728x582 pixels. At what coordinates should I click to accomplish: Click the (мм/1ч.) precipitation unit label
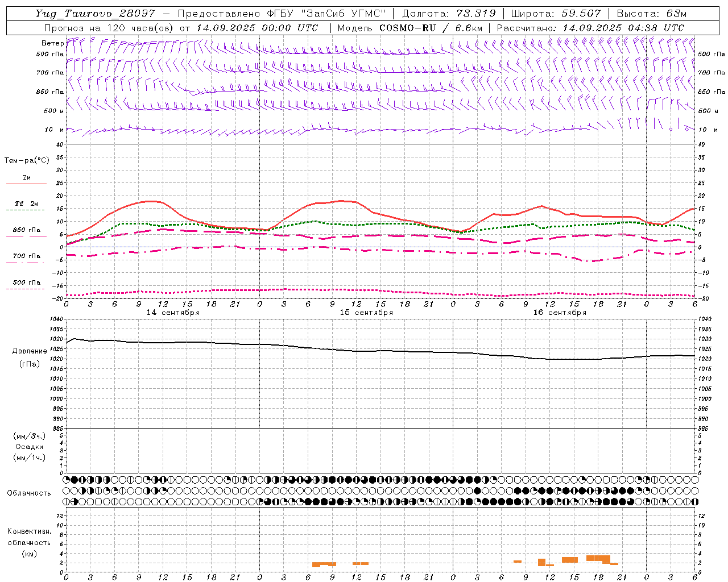tap(30, 458)
